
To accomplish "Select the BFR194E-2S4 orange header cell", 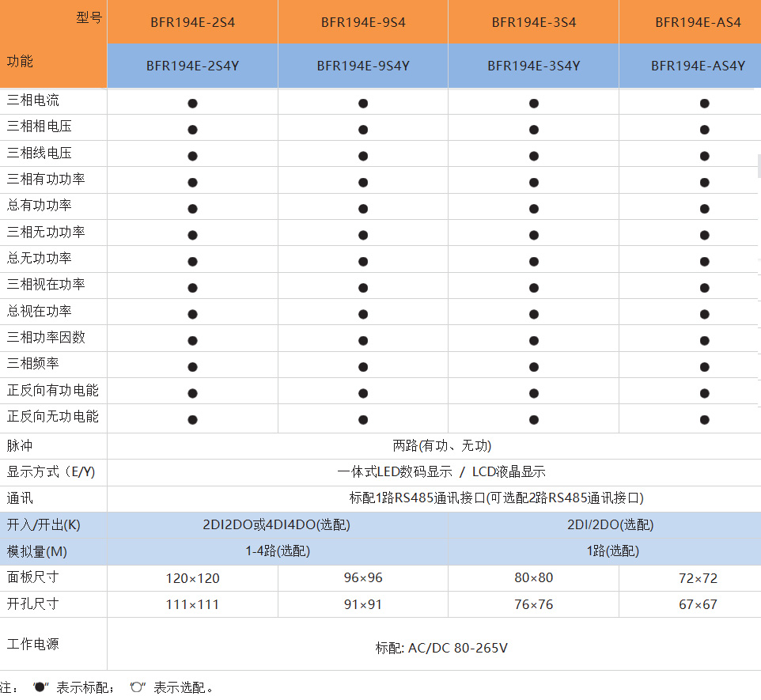I will point(192,22).
